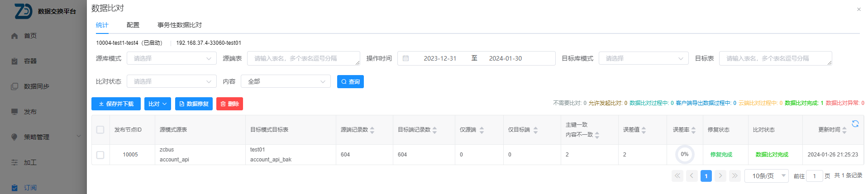Click the home icon in the sidebar
Screen dimensions: 868x194
(x=14, y=36)
